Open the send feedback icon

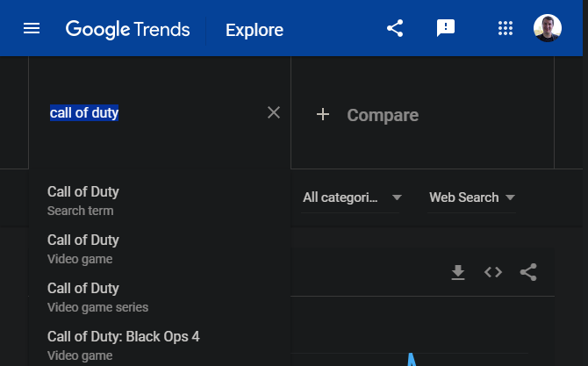(x=446, y=28)
